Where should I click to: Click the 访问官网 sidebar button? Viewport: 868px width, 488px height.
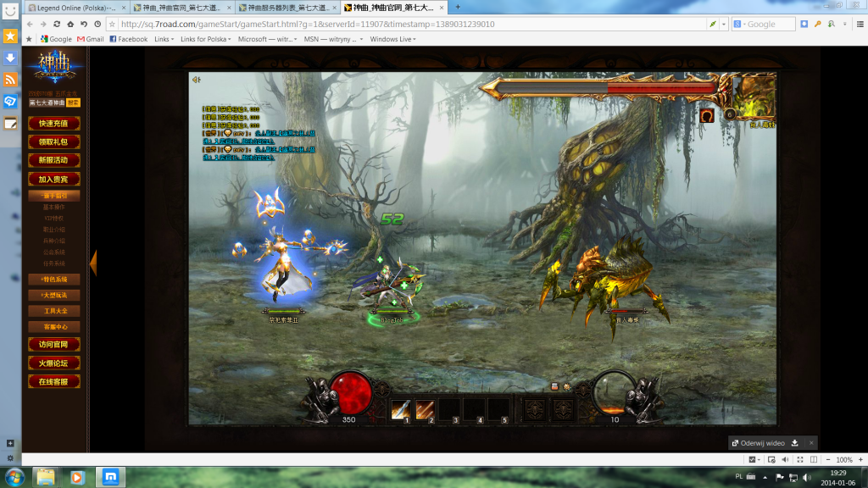point(54,344)
